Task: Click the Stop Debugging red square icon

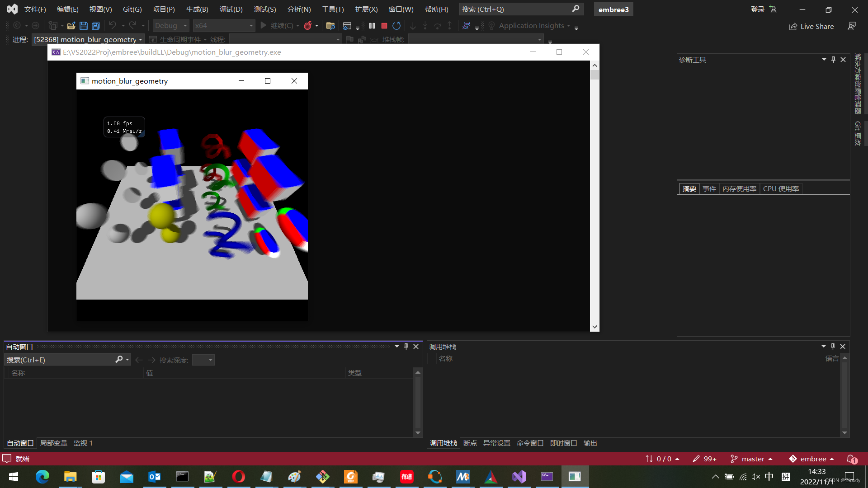Action: click(384, 26)
